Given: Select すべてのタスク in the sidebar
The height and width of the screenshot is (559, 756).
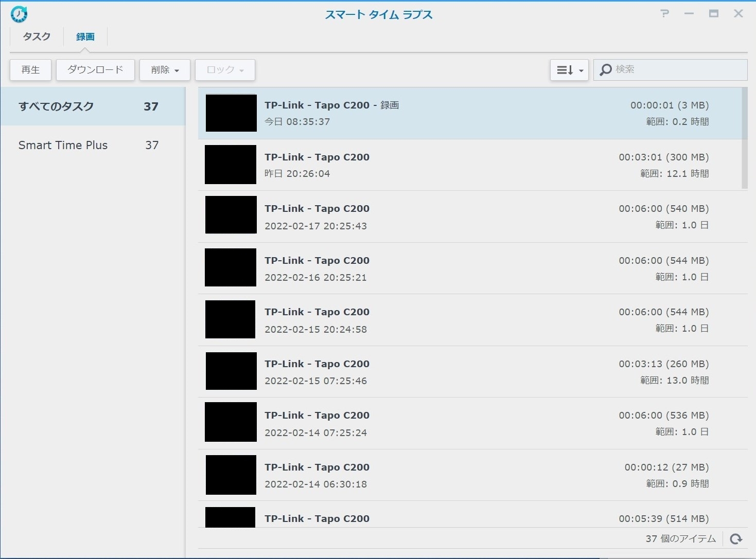Looking at the screenshot, I should (x=93, y=106).
